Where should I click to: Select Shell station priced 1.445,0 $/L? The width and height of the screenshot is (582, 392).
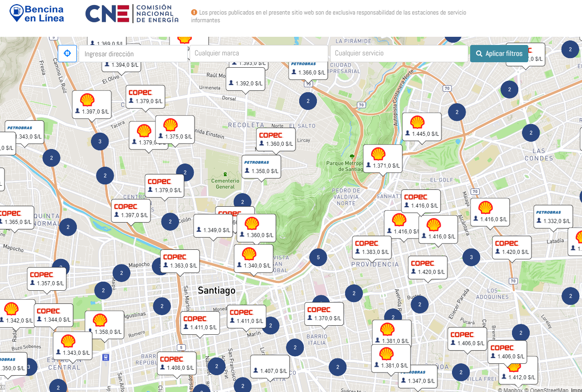(x=422, y=127)
